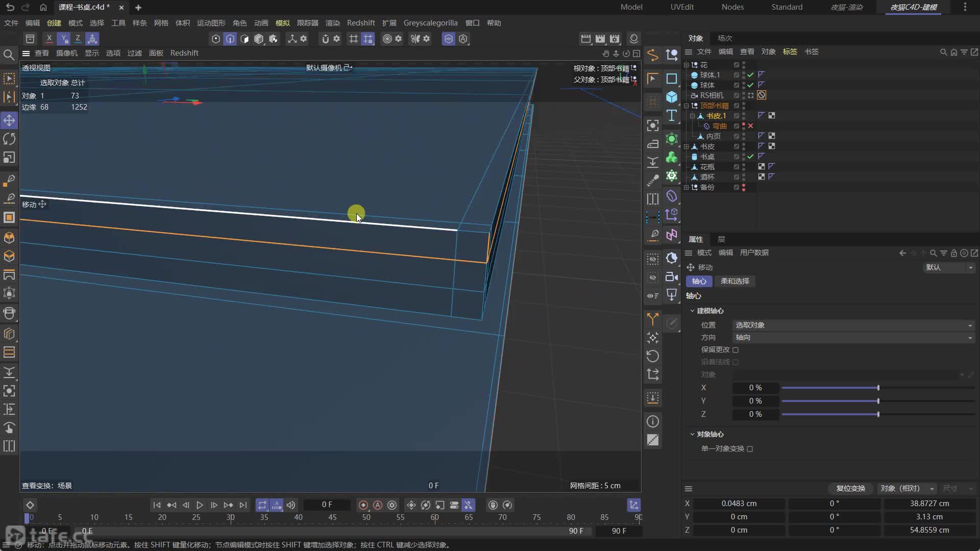This screenshot has width=980, height=551.
Task: Open the 方向 轴向 dropdown
Action: coord(853,338)
